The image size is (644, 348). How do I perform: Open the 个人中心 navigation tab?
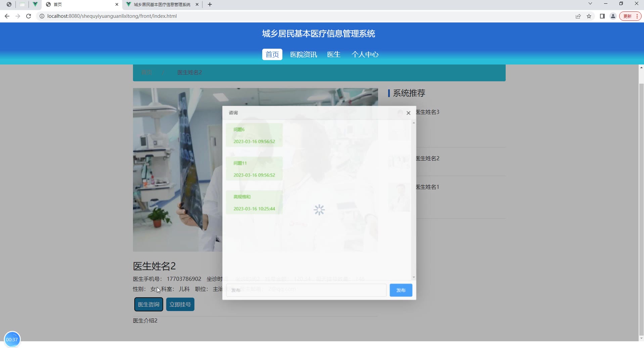click(365, 54)
